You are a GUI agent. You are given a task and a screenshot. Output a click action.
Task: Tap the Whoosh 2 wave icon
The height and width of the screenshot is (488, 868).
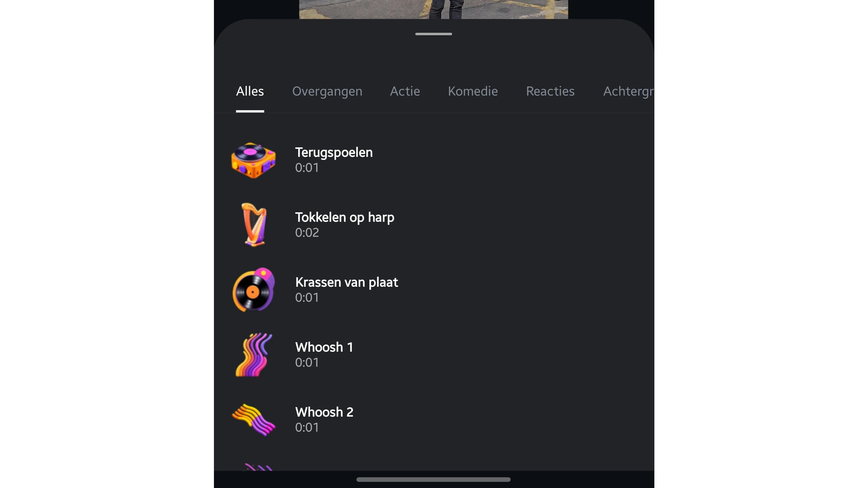pos(253,420)
